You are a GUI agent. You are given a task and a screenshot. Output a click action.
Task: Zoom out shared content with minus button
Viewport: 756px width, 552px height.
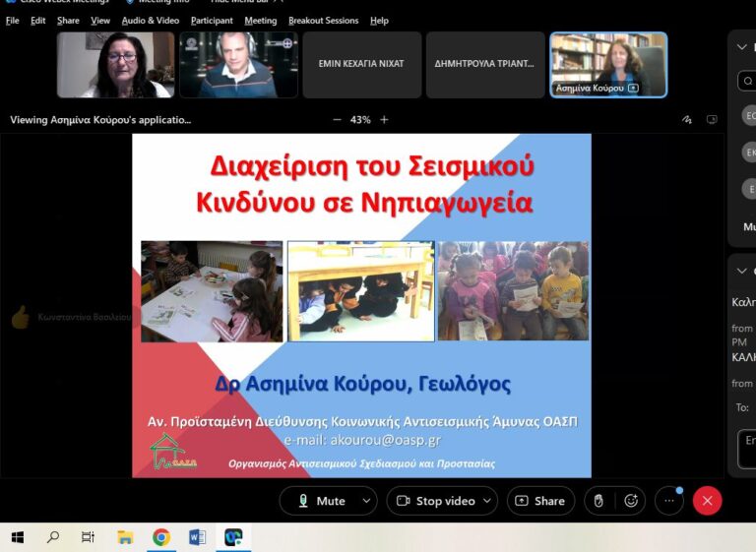point(337,120)
